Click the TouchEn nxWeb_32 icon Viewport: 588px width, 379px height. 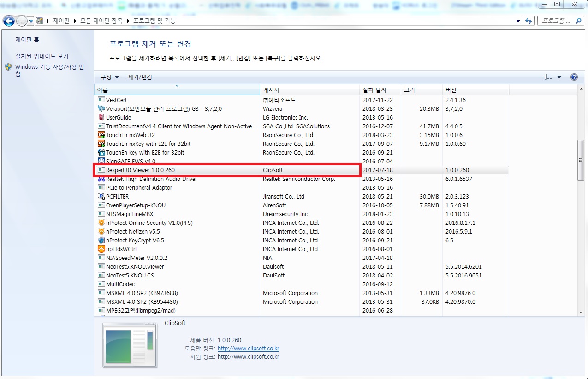coord(101,135)
